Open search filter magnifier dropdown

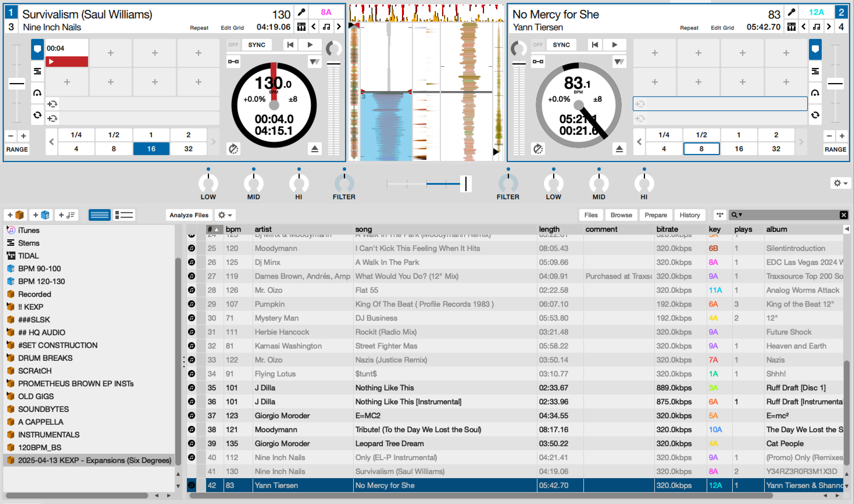point(736,215)
